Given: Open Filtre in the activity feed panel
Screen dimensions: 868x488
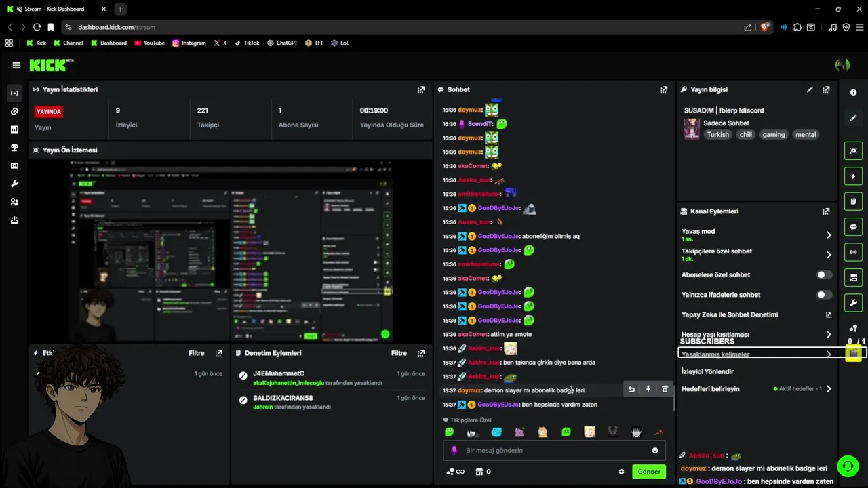Looking at the screenshot, I should [196, 353].
